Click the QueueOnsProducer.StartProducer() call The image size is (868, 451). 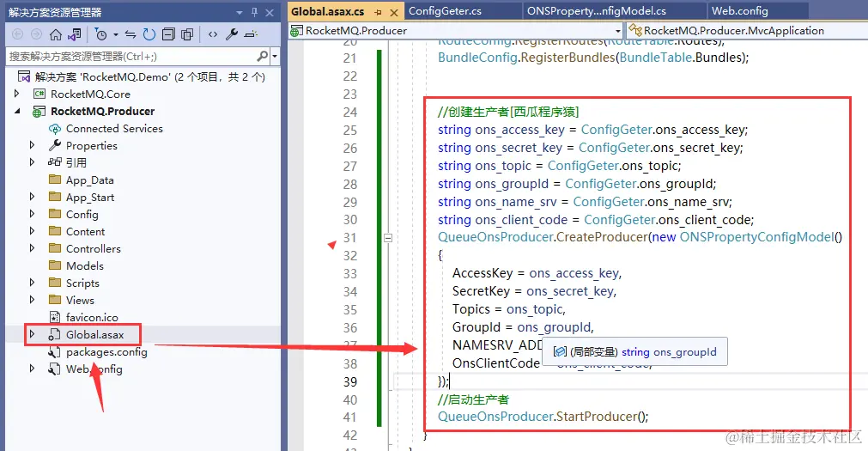tap(543, 417)
